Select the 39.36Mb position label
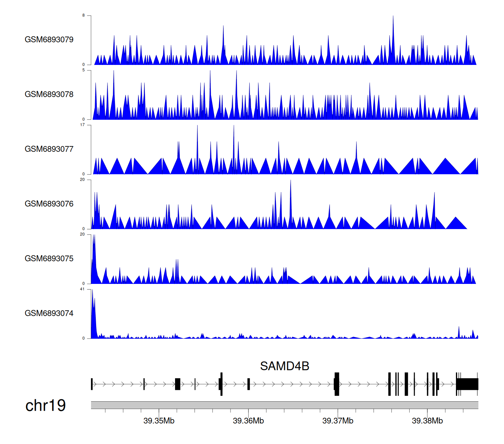 tap(248, 421)
